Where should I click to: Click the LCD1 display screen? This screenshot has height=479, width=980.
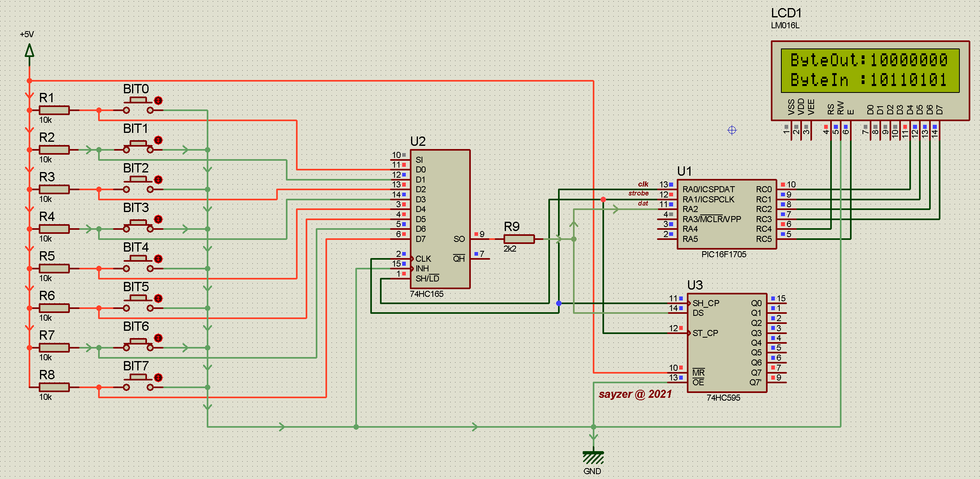click(x=869, y=71)
